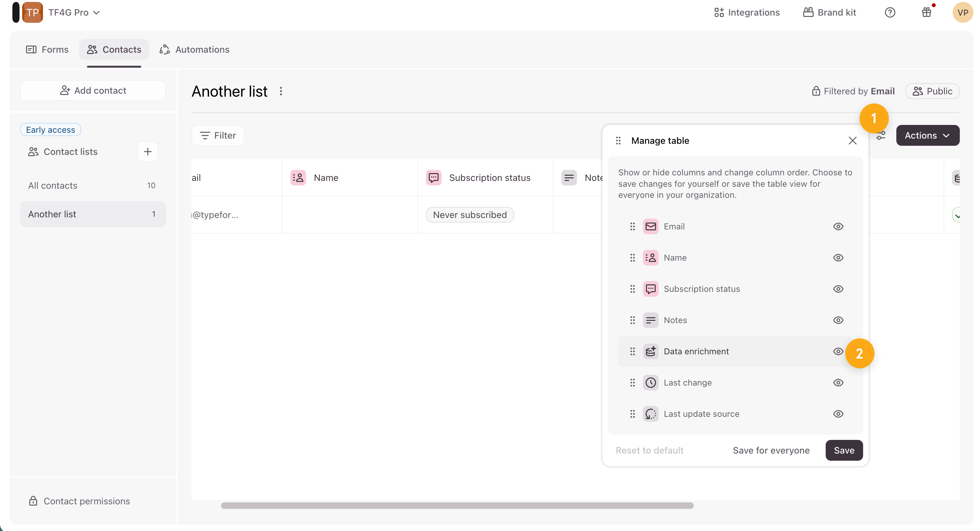Open the Actions dropdown menu
Screen dimensions: 980x531
(928, 136)
